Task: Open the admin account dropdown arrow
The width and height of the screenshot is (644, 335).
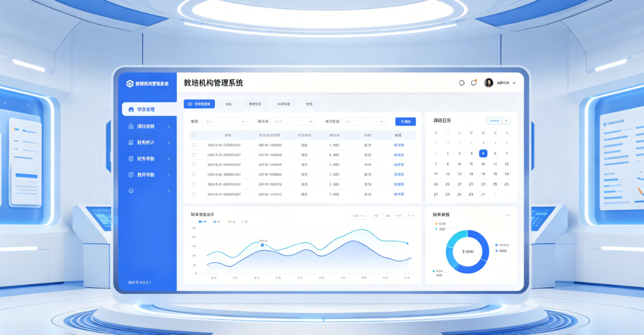Action: pos(514,83)
